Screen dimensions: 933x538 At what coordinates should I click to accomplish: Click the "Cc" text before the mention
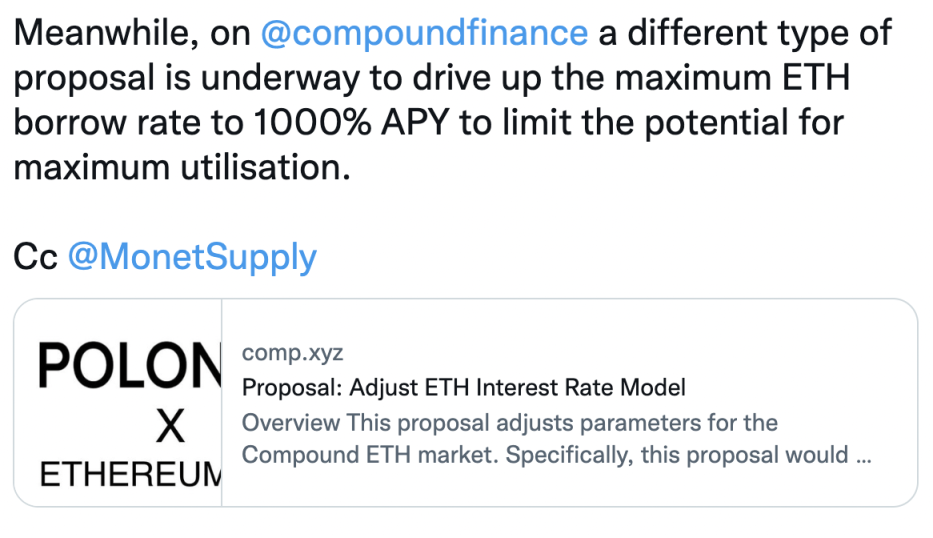tap(34, 257)
